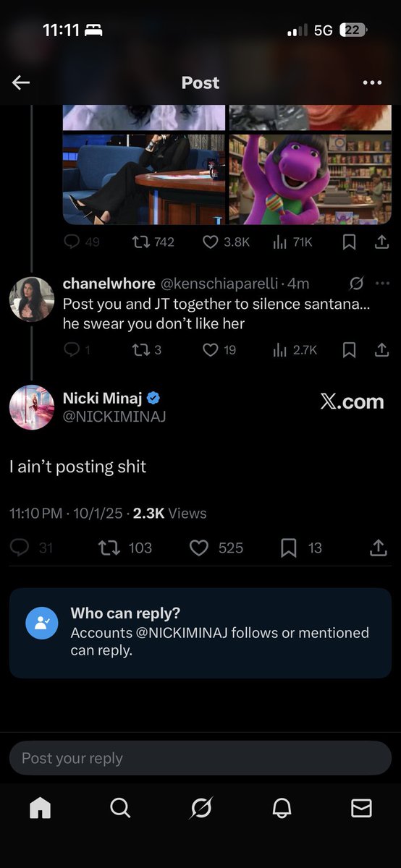Open the Search tab in bottom bar
This screenshot has height=868, width=401.
(120, 808)
